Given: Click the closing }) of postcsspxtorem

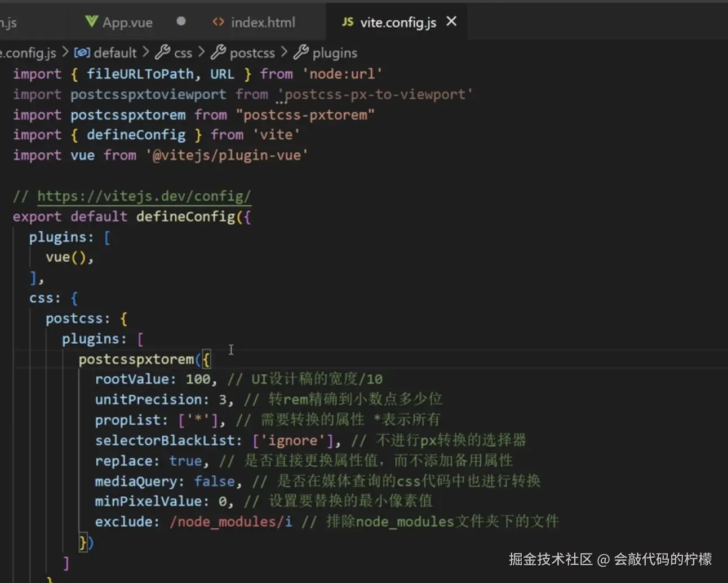Looking at the screenshot, I should (x=86, y=542).
